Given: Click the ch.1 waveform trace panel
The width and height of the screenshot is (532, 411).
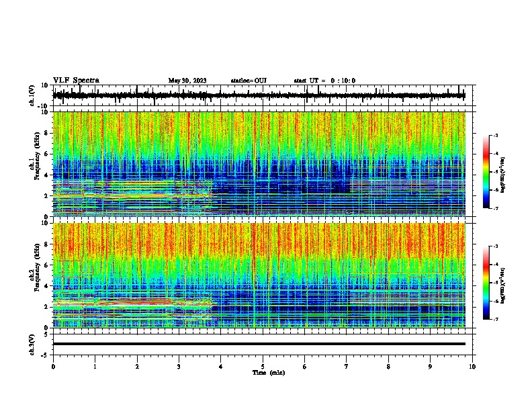Looking at the screenshot, I should point(264,95).
